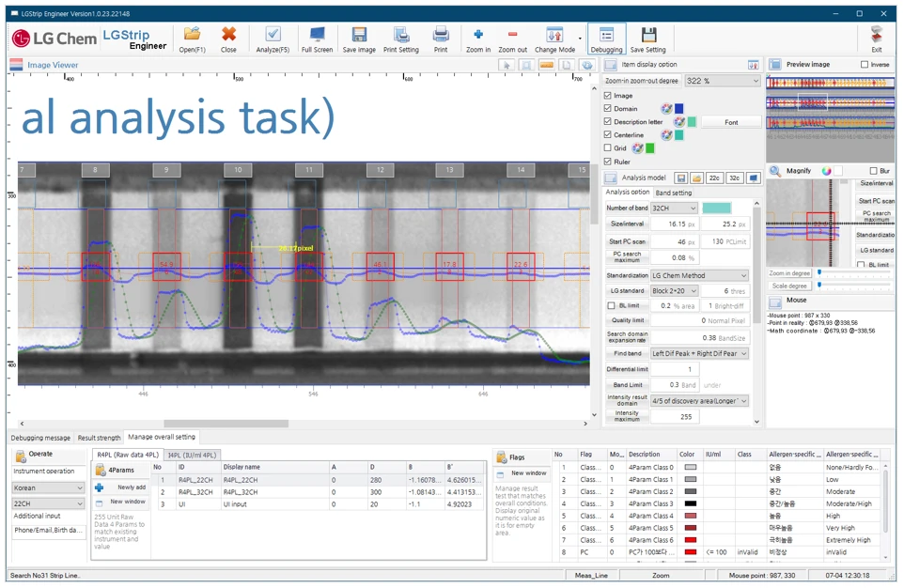The height and width of the screenshot is (588, 904).
Task: Open the Band setting tab
Action: (x=674, y=193)
